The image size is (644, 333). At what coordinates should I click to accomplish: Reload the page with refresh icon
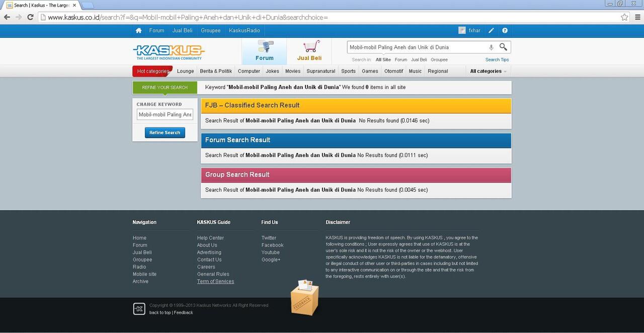click(x=30, y=17)
